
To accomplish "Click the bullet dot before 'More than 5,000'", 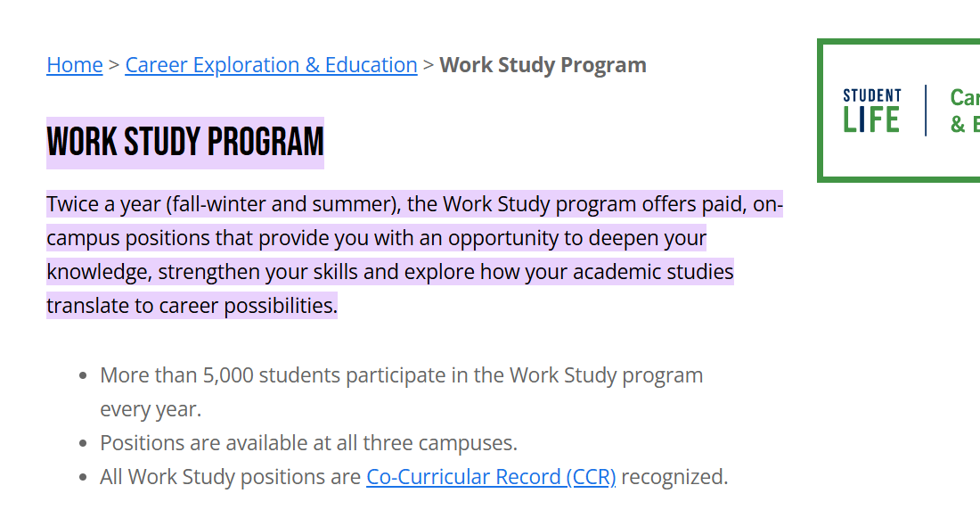I will point(83,376).
